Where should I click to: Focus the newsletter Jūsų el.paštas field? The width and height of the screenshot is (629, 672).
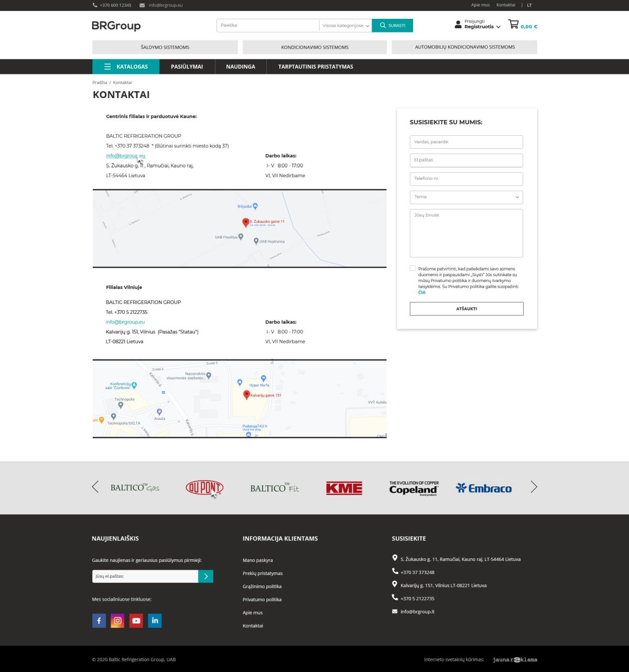(x=145, y=576)
